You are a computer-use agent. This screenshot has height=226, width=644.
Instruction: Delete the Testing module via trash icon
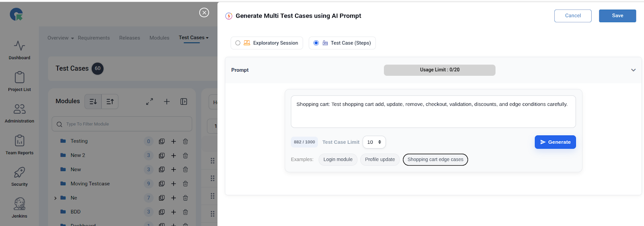[x=186, y=141]
